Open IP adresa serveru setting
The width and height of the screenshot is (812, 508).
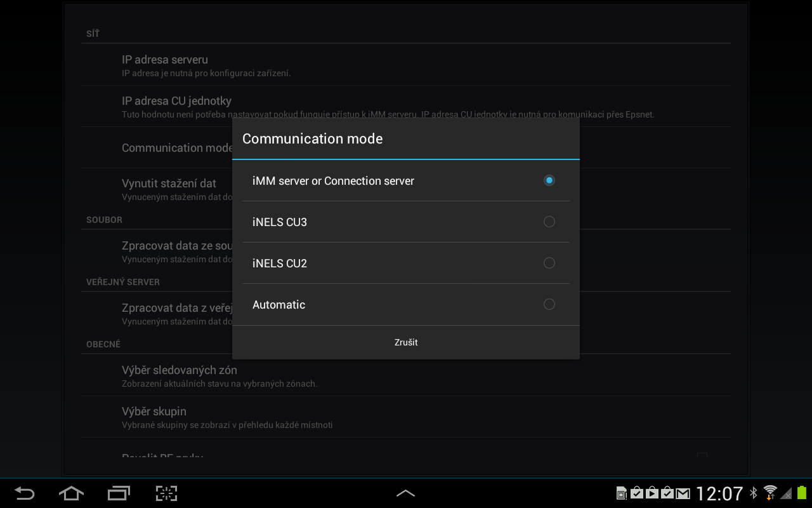point(406,65)
